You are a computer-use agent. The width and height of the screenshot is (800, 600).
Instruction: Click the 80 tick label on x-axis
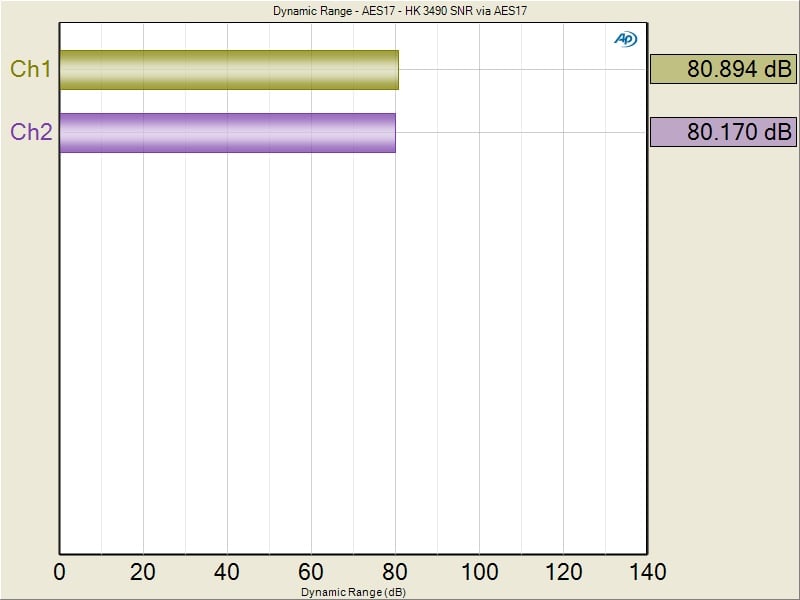[x=396, y=572]
